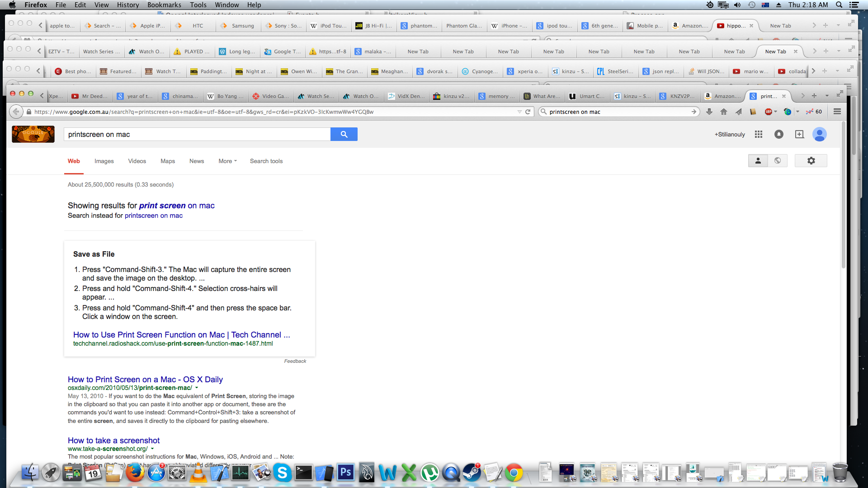868x488 pixels.
Task: Switch to the News search tab
Action: point(197,161)
